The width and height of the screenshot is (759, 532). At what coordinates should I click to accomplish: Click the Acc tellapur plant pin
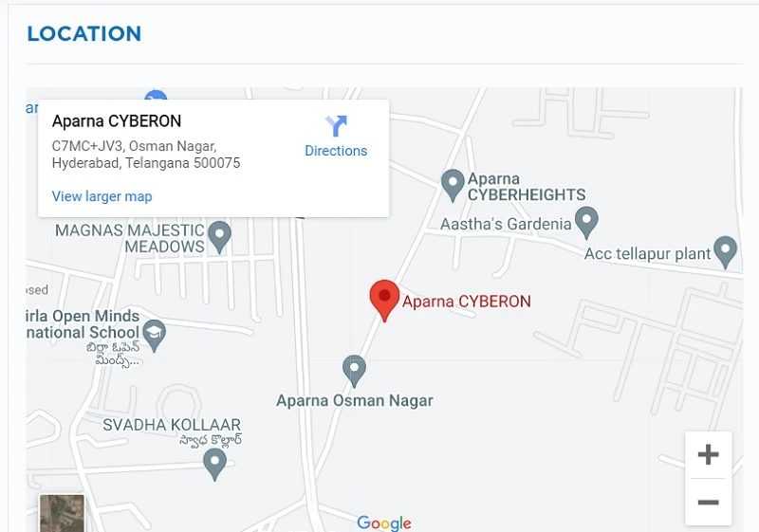[725, 252]
